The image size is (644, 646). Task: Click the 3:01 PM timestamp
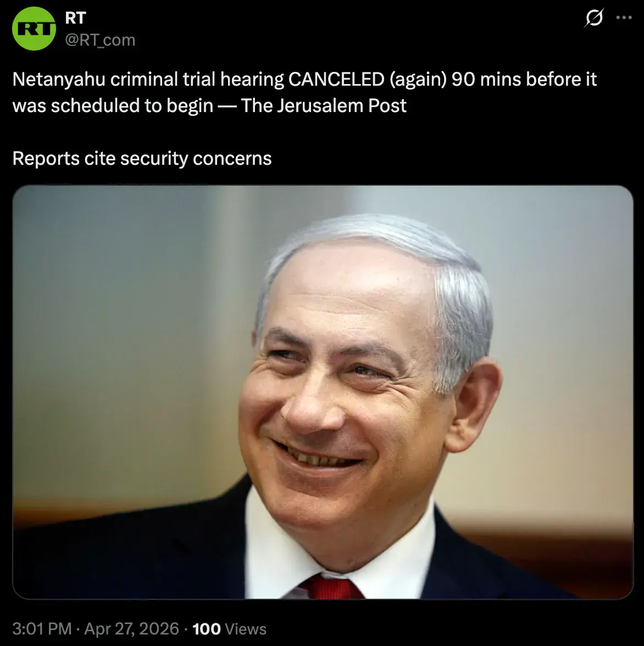click(42, 628)
